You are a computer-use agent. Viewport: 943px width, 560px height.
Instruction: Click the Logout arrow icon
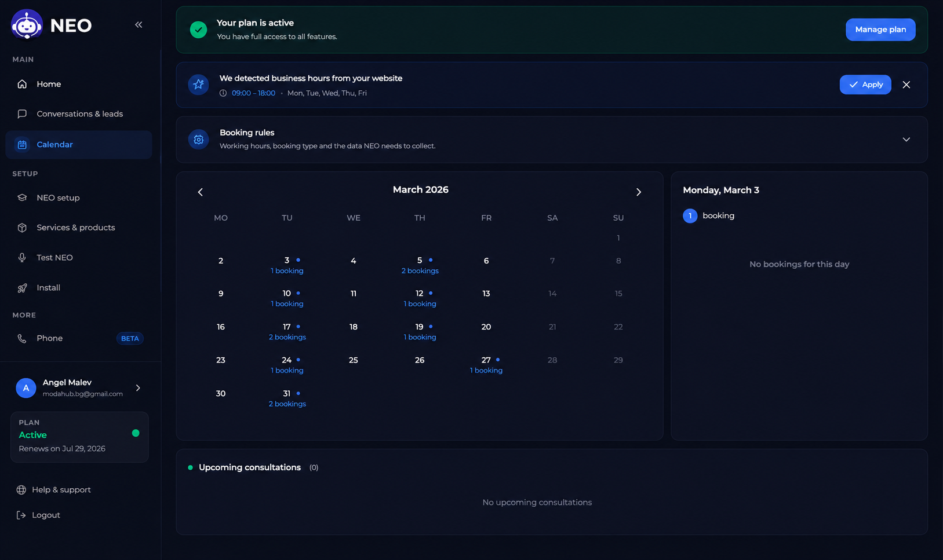(x=21, y=515)
